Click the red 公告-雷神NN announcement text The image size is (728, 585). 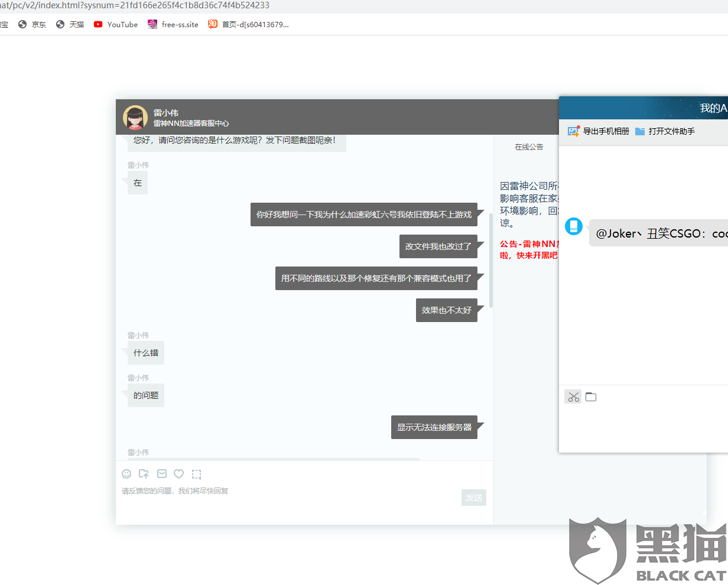click(x=529, y=249)
